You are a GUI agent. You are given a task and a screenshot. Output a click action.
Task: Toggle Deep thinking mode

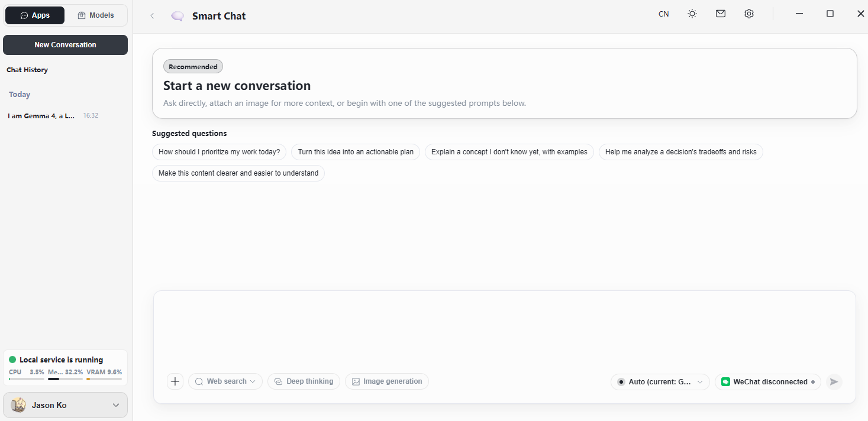click(304, 381)
